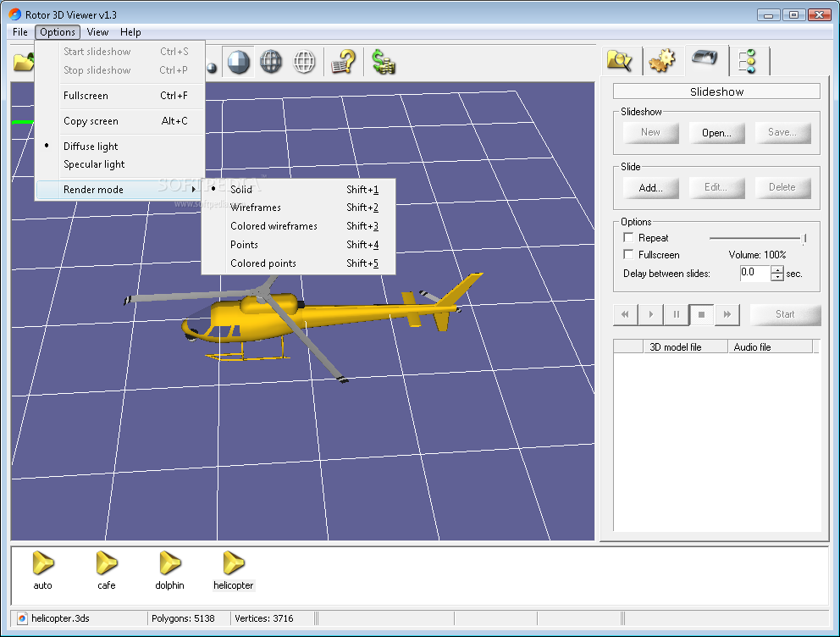
Task: Increase delay between slides with up arrow
Action: click(x=777, y=269)
